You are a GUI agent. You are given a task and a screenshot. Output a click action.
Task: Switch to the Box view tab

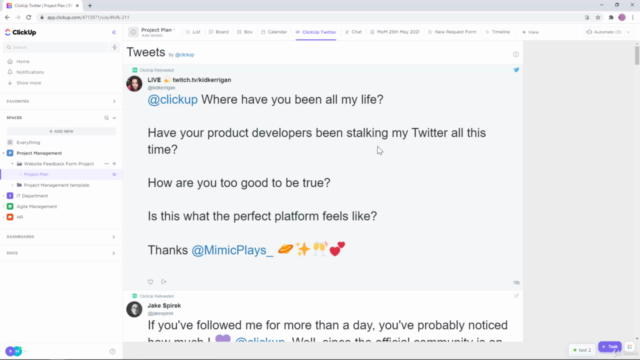point(245,32)
